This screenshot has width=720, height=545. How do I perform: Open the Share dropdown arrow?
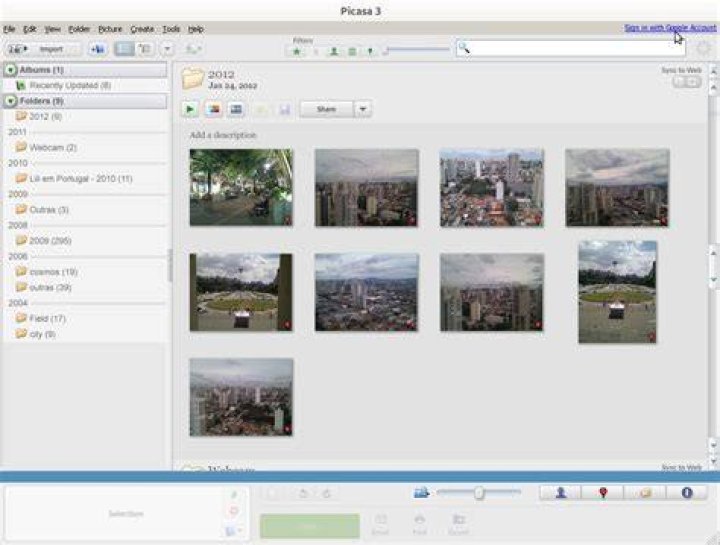point(363,109)
